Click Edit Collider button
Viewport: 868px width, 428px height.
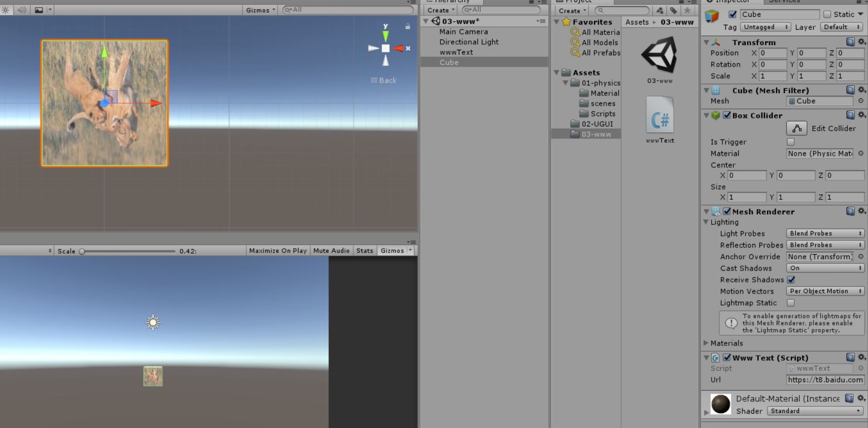click(x=797, y=128)
